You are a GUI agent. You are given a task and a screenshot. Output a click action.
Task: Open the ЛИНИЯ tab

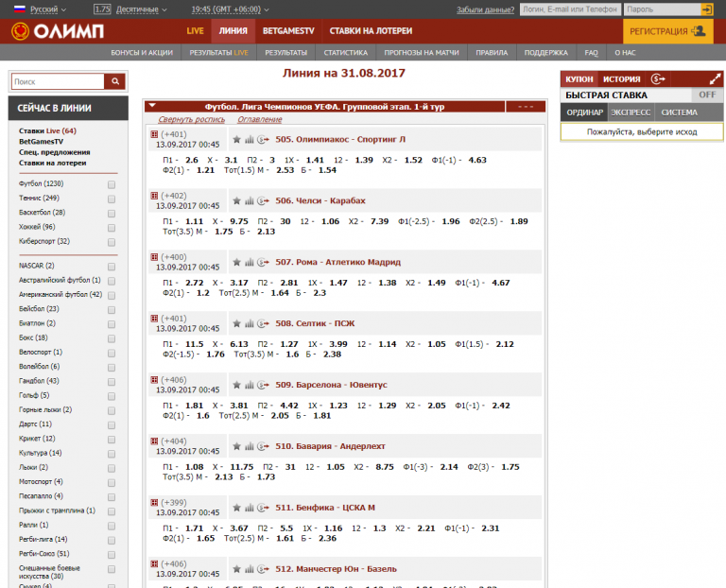click(x=233, y=31)
